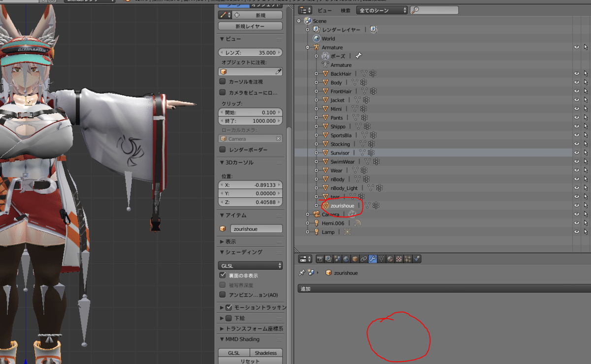This screenshot has width=591, height=364.
Task: Open the Modifiers wrench properties tab
Action: [373, 259]
